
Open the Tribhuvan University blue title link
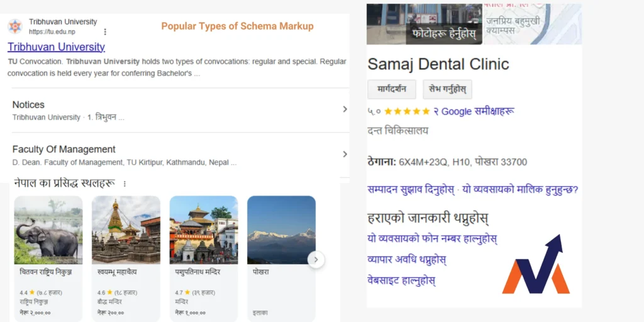(56, 47)
